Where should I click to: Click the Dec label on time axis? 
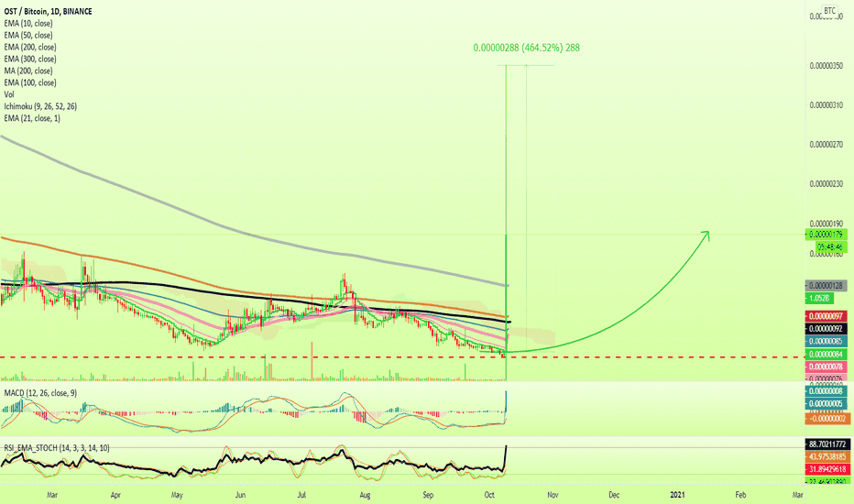point(614,495)
